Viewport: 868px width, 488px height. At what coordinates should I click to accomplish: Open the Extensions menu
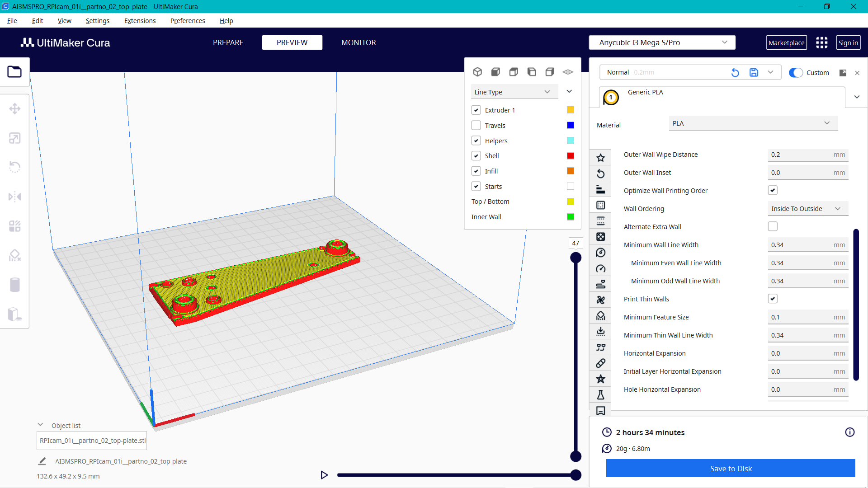[x=140, y=21]
